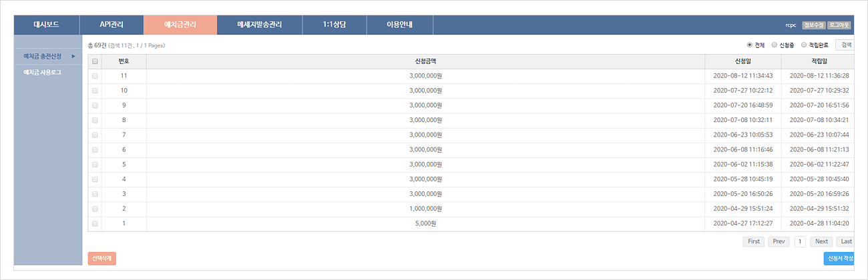Click the 로그아웃 button

tap(839, 25)
